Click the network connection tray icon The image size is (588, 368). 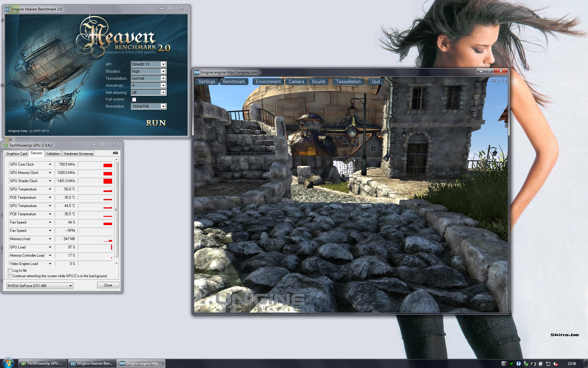click(548, 364)
